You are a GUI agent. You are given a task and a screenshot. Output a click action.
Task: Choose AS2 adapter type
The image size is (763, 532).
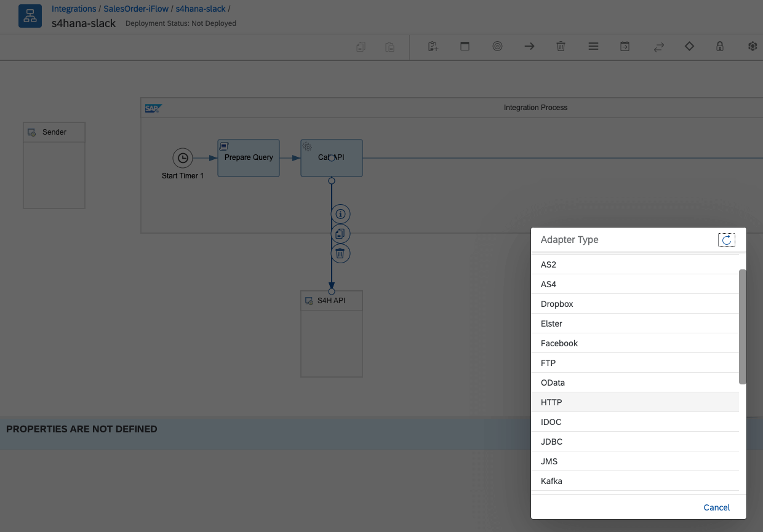635,264
